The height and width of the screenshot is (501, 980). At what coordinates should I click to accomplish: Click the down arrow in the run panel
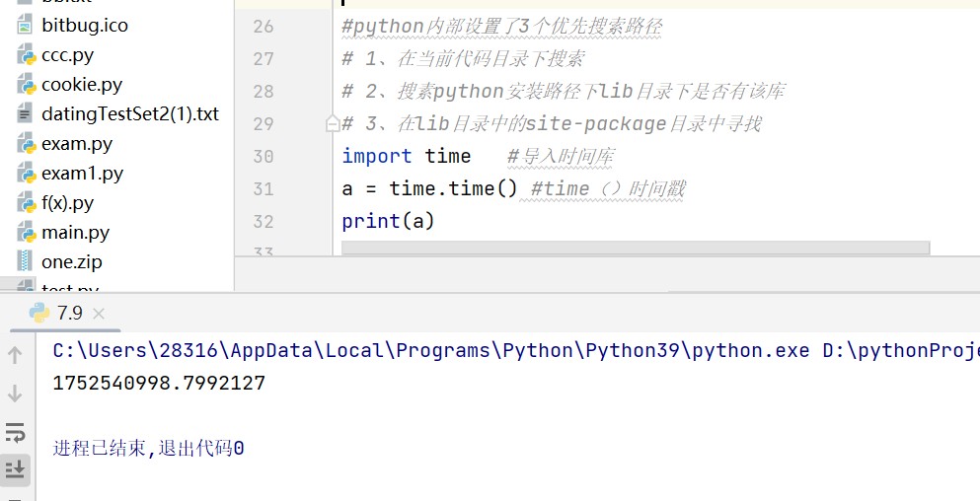pyautogui.click(x=15, y=394)
